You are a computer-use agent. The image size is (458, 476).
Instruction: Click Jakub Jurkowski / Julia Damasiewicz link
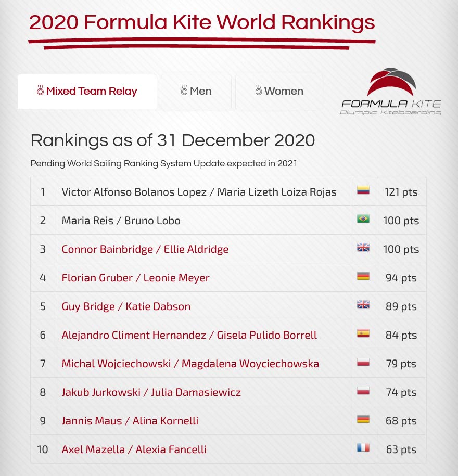(x=151, y=392)
